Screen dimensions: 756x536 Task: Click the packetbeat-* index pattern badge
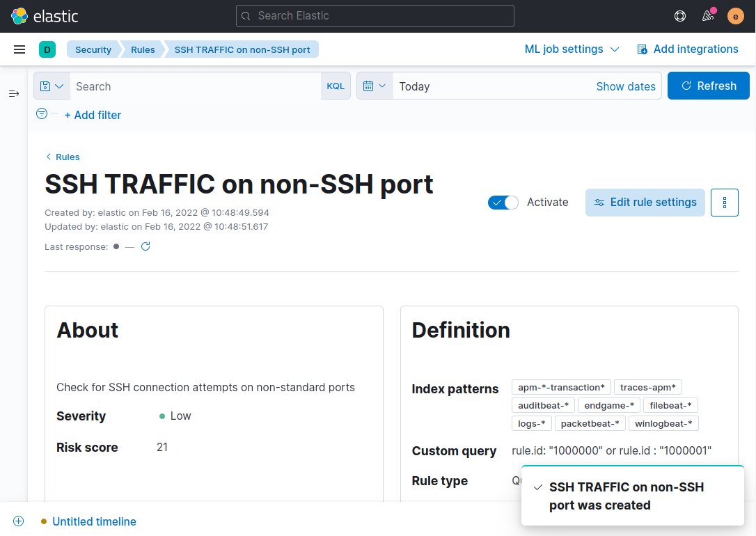(590, 424)
